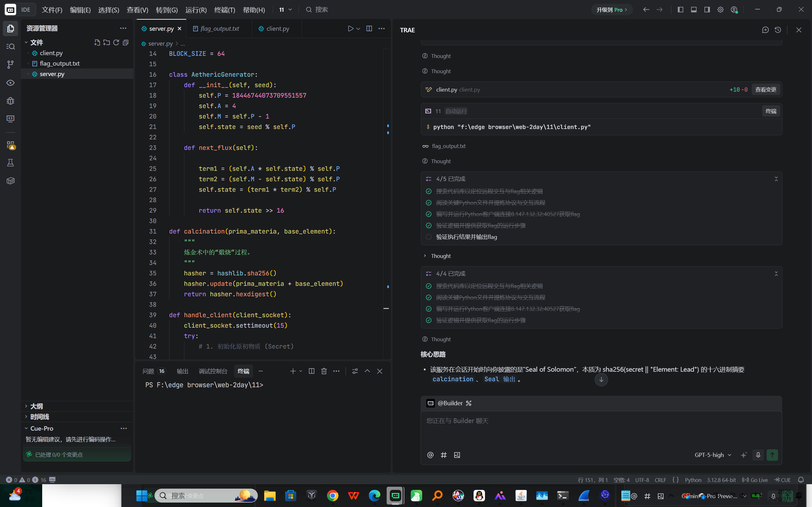Click the 查看变更 button for client.py
Screen dimensions: 812x507
[x=765, y=90]
